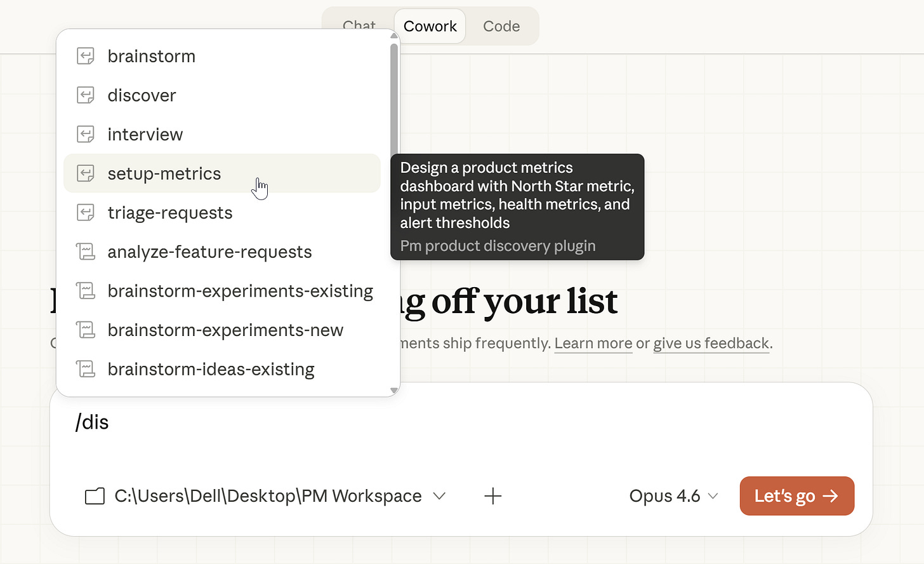Click the setup-metrics command icon
This screenshot has height=564, width=924.
coord(86,173)
